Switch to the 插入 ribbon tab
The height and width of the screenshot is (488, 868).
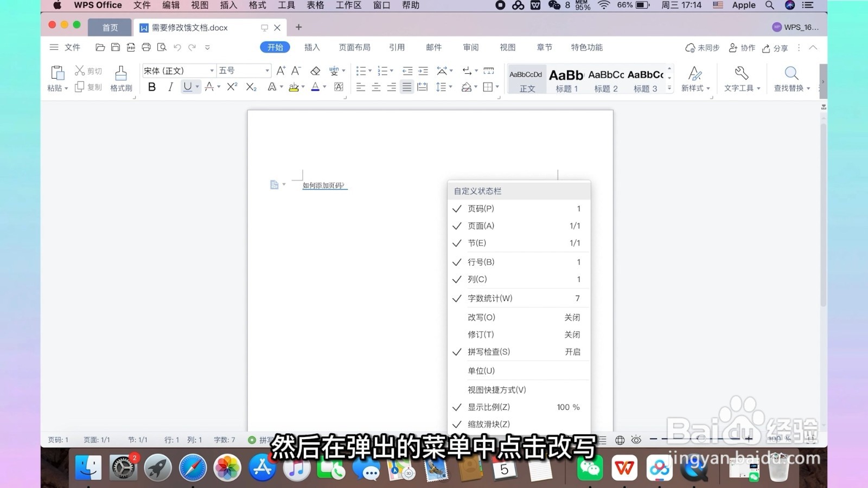(x=312, y=47)
